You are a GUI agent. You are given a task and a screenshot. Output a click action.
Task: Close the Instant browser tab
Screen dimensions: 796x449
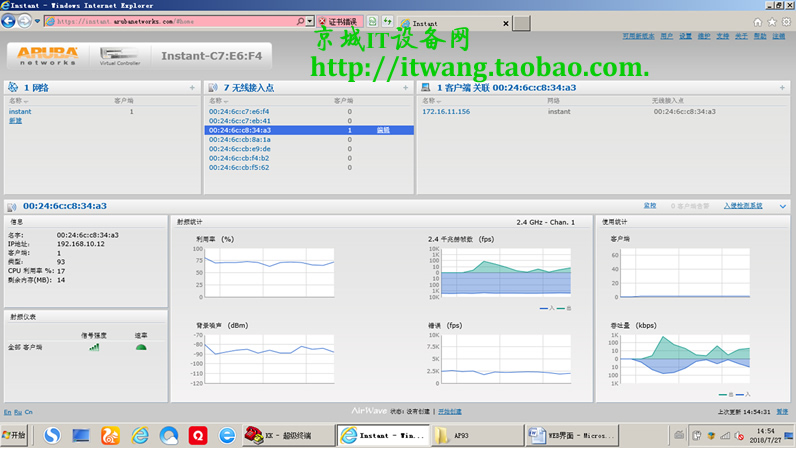coord(506,23)
